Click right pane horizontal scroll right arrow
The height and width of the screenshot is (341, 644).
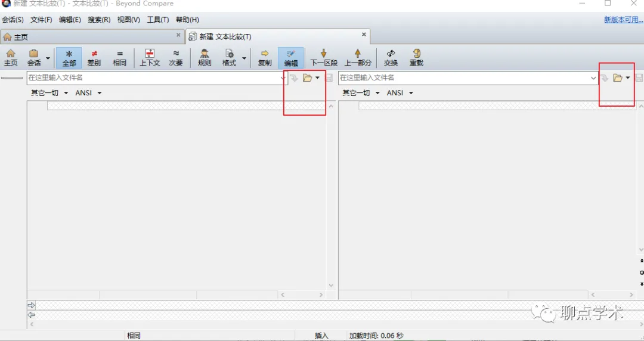click(x=631, y=294)
